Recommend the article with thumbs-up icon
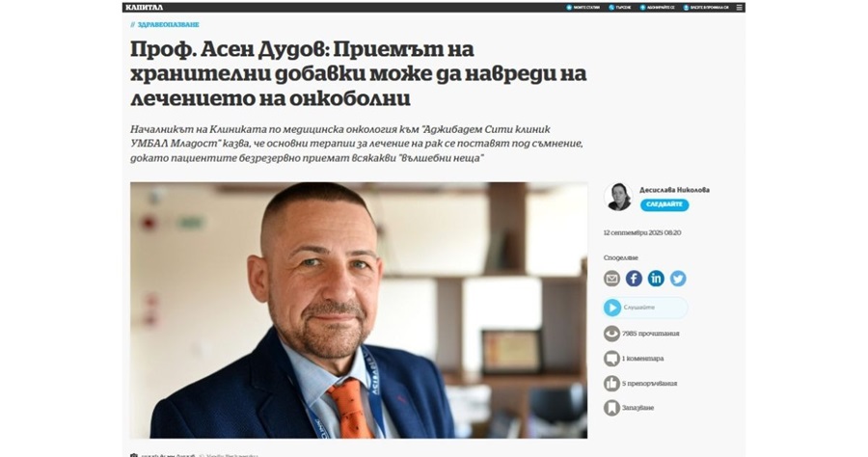This screenshot has width=868, height=457. coord(611,383)
